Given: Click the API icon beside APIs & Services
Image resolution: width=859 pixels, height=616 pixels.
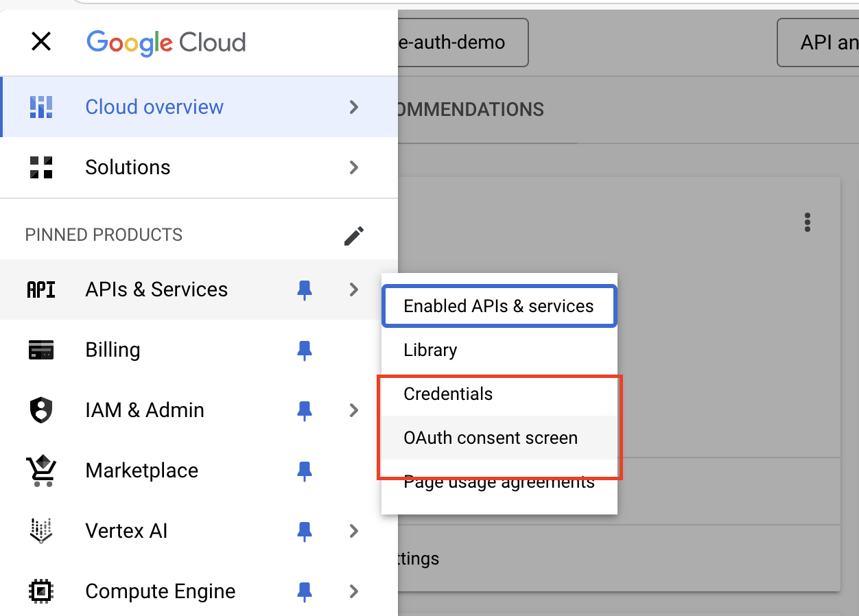Looking at the screenshot, I should click(41, 289).
